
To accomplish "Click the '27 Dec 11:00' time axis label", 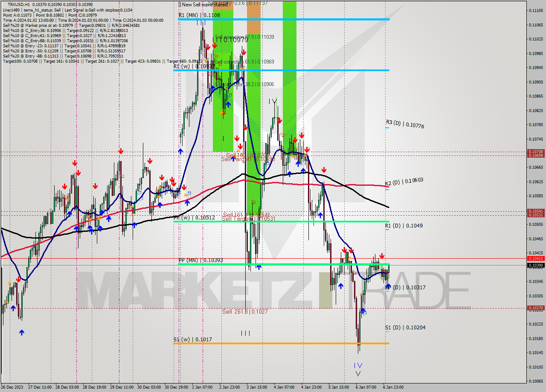I will pos(39,387).
